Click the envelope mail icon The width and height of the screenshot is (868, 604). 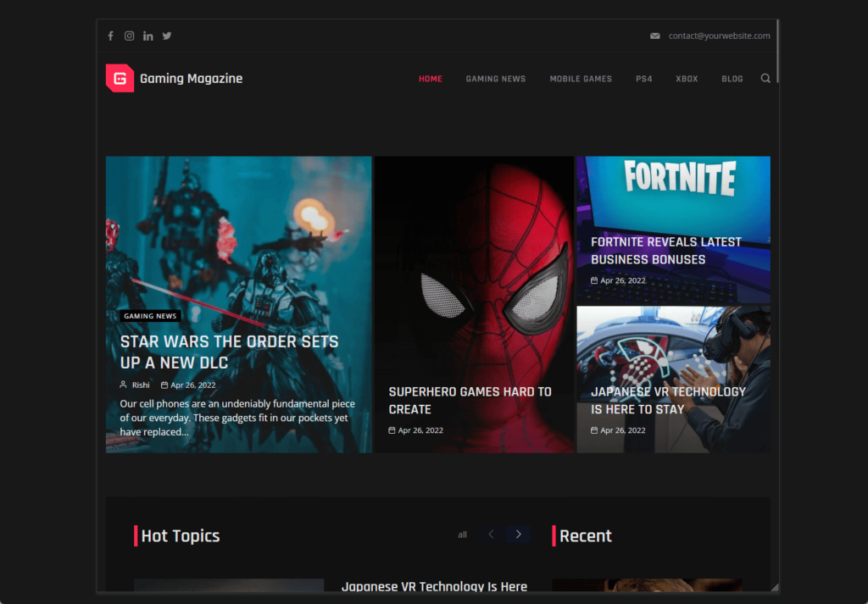[655, 36]
